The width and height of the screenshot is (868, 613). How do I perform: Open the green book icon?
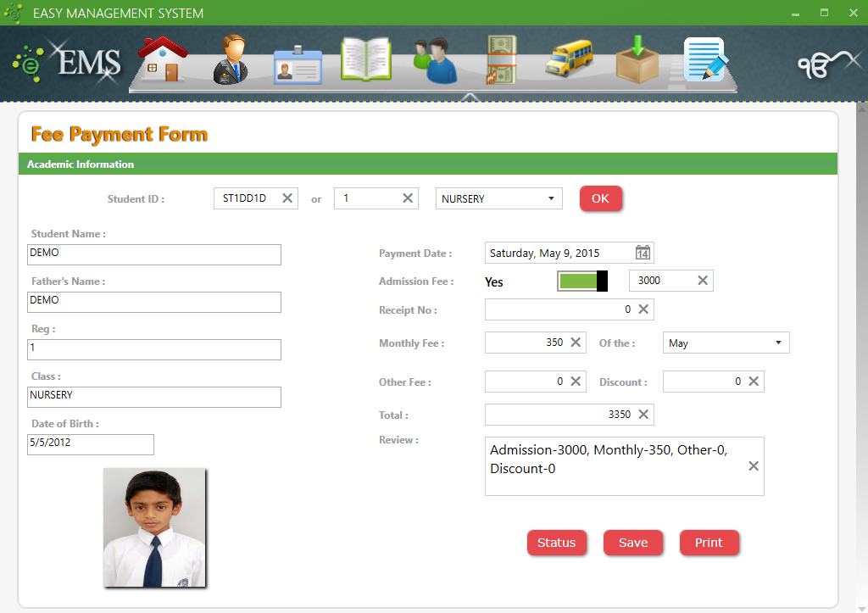coord(365,61)
